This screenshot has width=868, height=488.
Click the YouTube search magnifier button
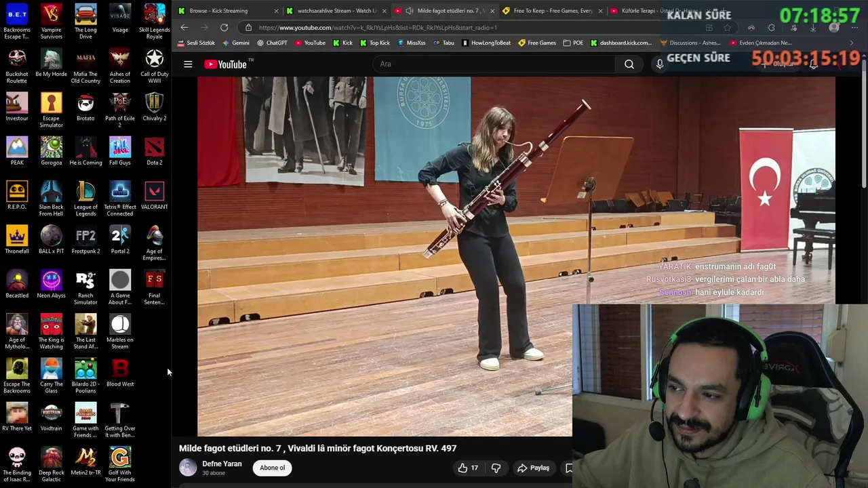(x=629, y=64)
